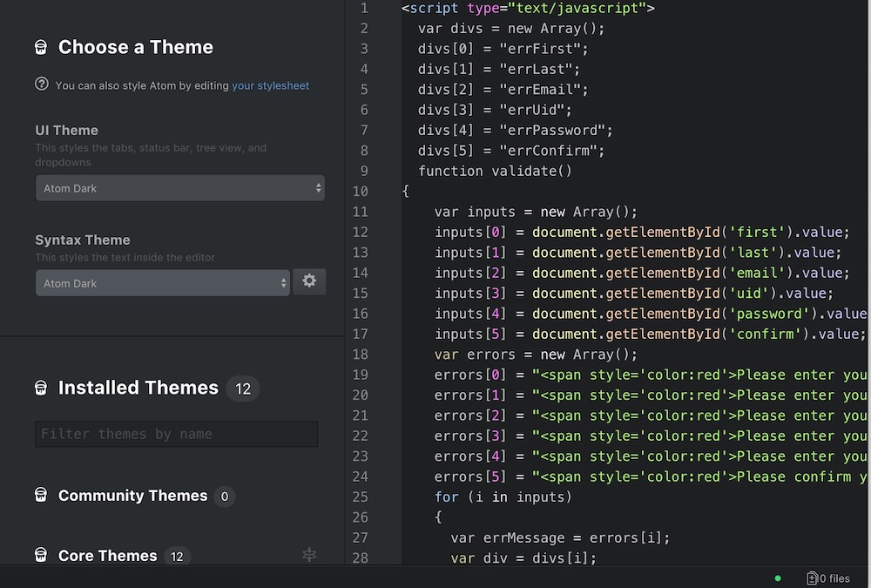Click line number 25 in the gutter
871x588 pixels.
point(360,497)
